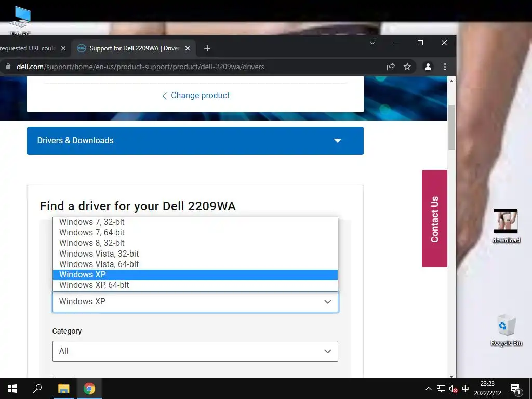This screenshot has height=399, width=532.
Task: Click the page vertical scrollbar thumb
Action: (451, 127)
